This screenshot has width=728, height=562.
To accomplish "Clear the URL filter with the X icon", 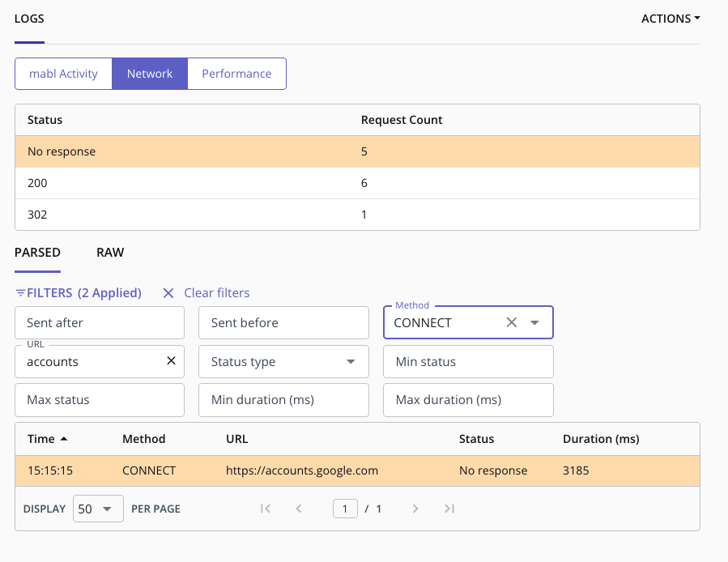I will point(171,361).
